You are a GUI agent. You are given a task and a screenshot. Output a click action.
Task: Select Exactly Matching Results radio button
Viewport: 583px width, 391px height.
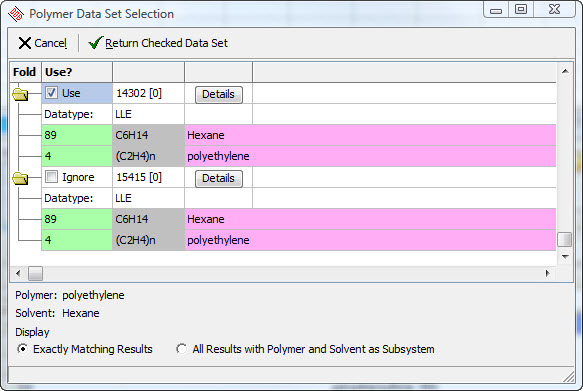tap(23, 349)
